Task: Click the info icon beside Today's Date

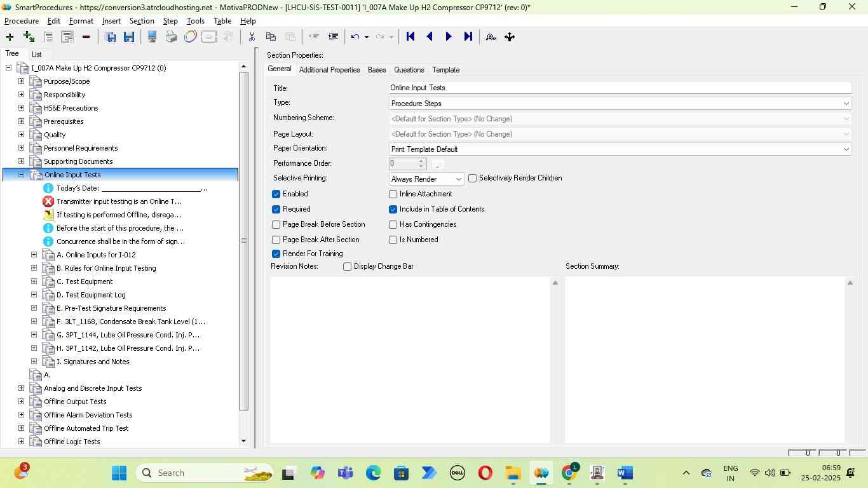Action: coord(48,188)
